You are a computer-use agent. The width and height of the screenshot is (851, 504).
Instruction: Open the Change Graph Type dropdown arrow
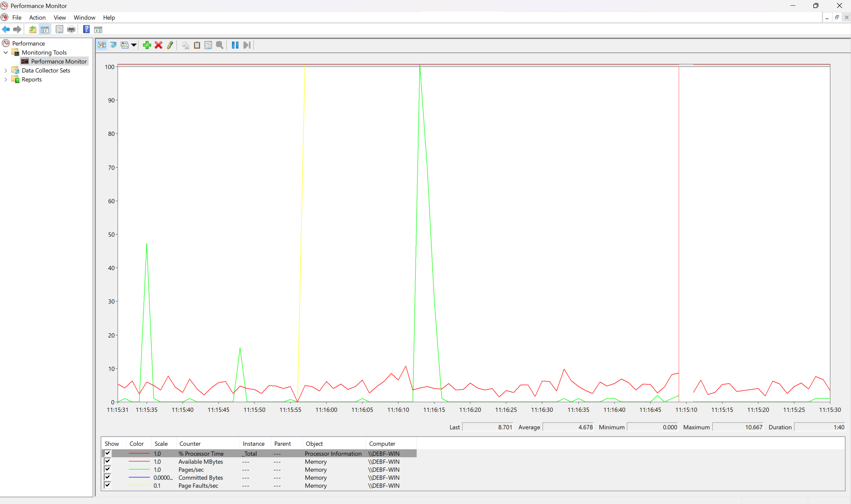134,45
